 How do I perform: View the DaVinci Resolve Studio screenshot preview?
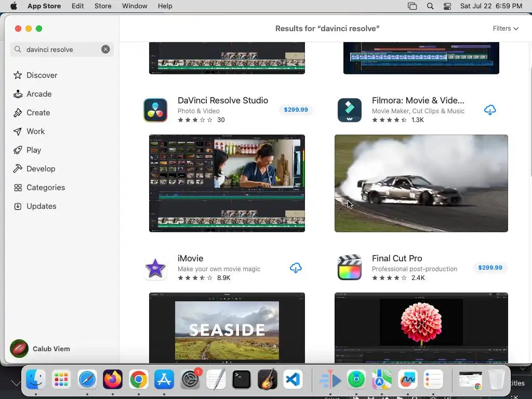point(227,183)
